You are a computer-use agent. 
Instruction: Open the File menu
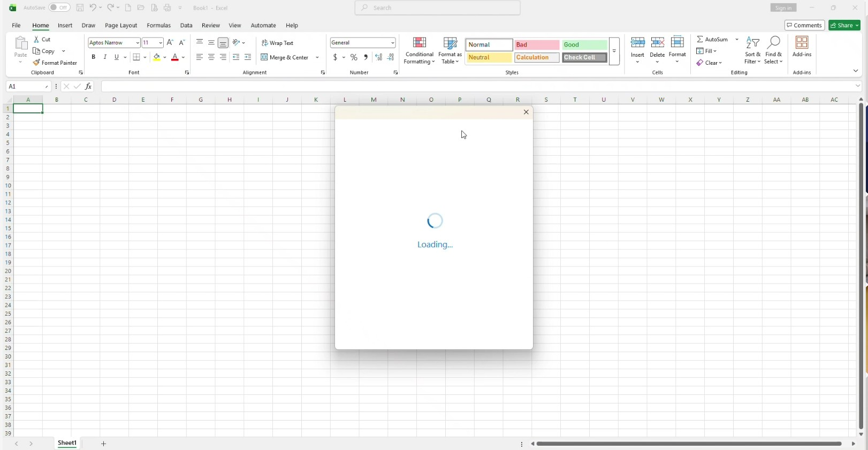tap(16, 25)
